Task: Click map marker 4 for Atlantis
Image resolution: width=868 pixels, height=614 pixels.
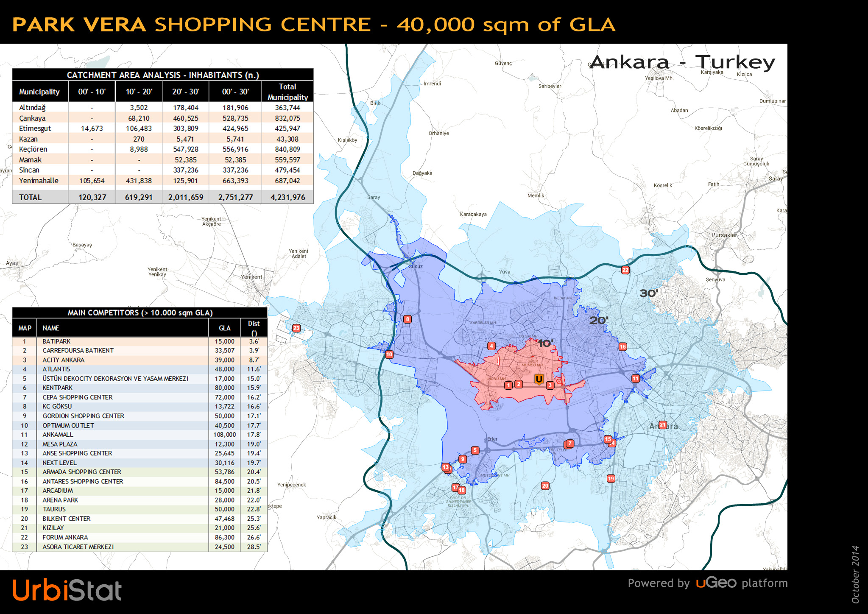Action: click(491, 346)
